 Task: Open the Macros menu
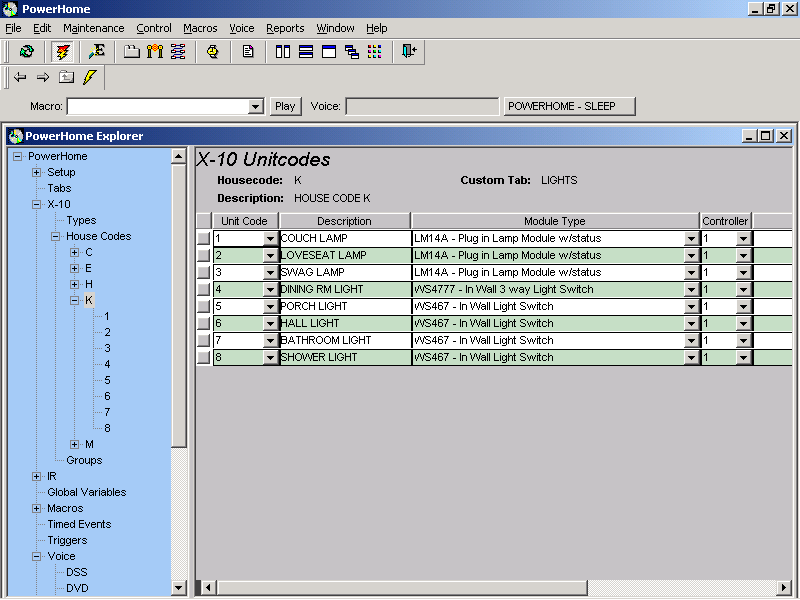pyautogui.click(x=200, y=28)
